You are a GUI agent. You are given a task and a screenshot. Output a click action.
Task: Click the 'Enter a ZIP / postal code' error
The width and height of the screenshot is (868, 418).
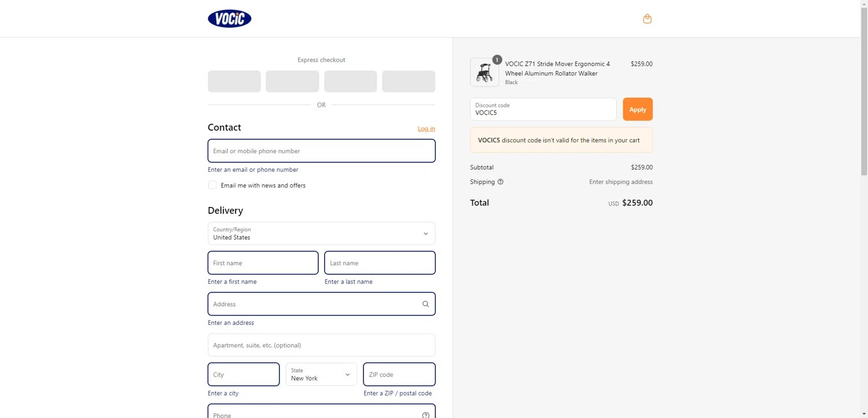coord(398,393)
